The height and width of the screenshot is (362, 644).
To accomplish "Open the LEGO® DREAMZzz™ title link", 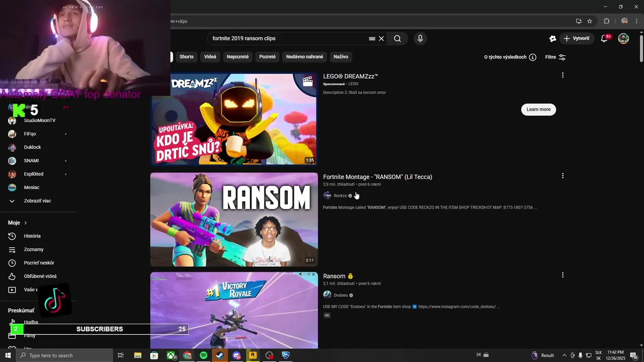I will 350,76.
